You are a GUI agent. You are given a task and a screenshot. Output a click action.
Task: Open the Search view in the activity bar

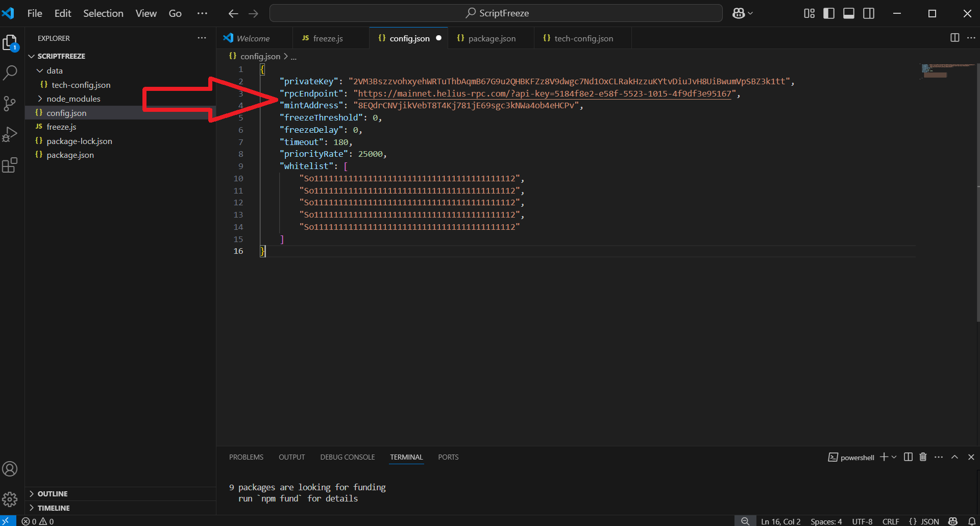coord(10,73)
